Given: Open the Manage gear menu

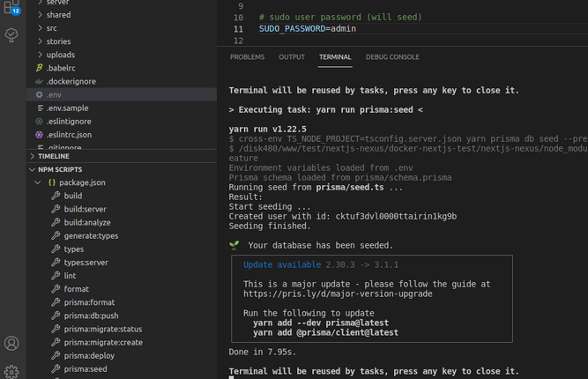Looking at the screenshot, I should point(11,371).
